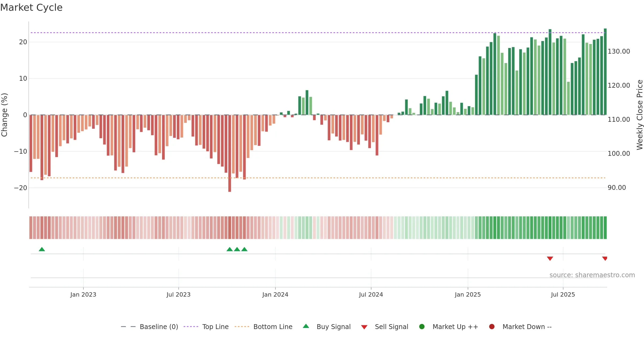
Task: Click the 20 tick on the Change axis
Action: tap(23, 42)
